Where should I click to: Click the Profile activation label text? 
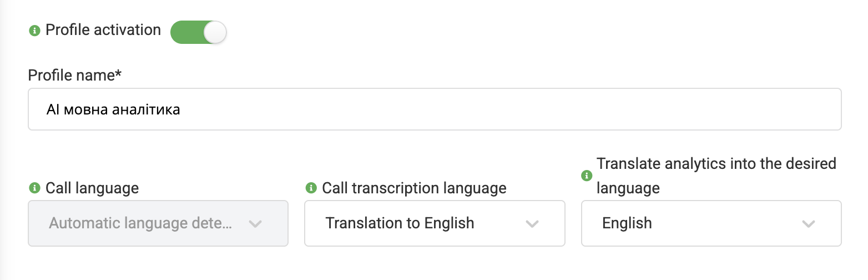tap(103, 30)
